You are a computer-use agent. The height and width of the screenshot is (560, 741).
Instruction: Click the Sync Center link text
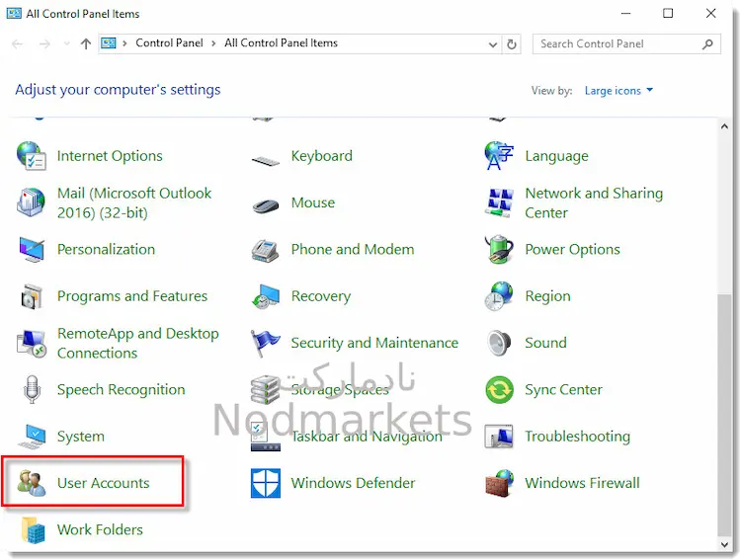[563, 390]
